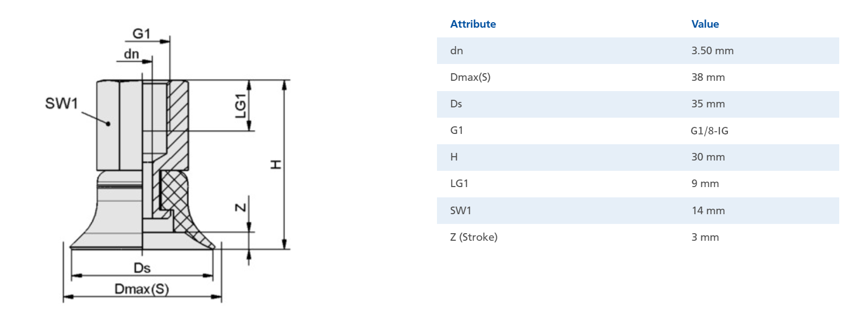
Task: Click the SW1 label in the drawing
Action: pos(61,103)
